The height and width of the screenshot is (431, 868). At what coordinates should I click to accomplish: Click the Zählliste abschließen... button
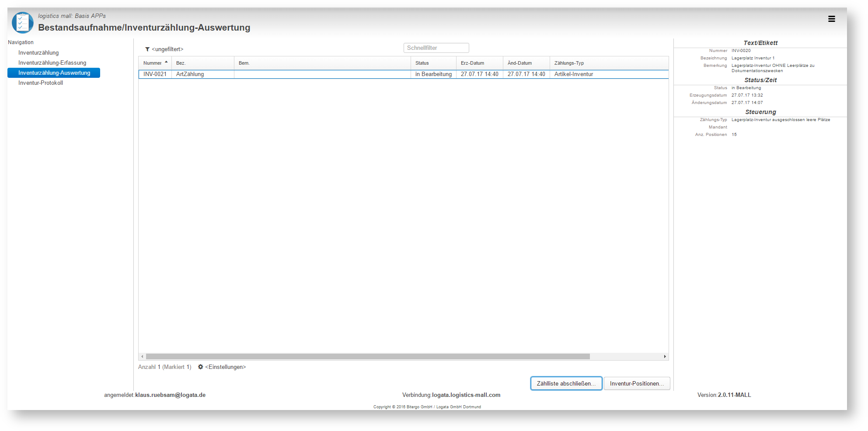coord(566,383)
